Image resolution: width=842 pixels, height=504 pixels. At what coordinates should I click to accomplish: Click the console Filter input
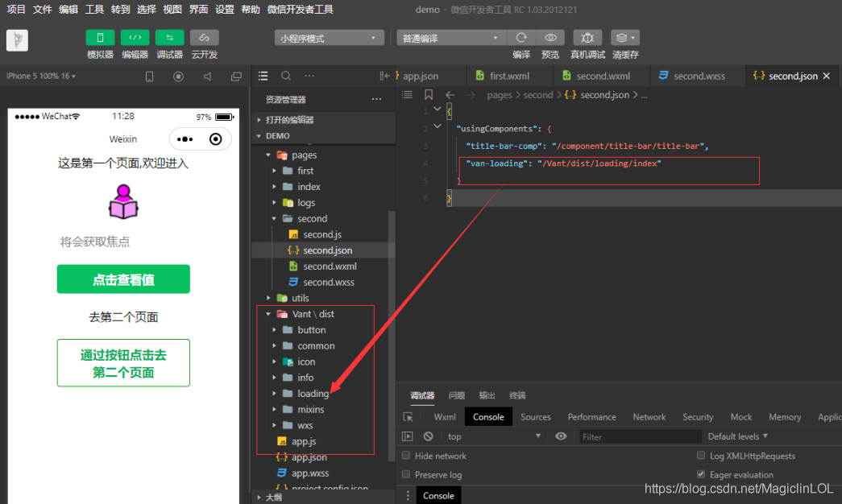coord(640,437)
